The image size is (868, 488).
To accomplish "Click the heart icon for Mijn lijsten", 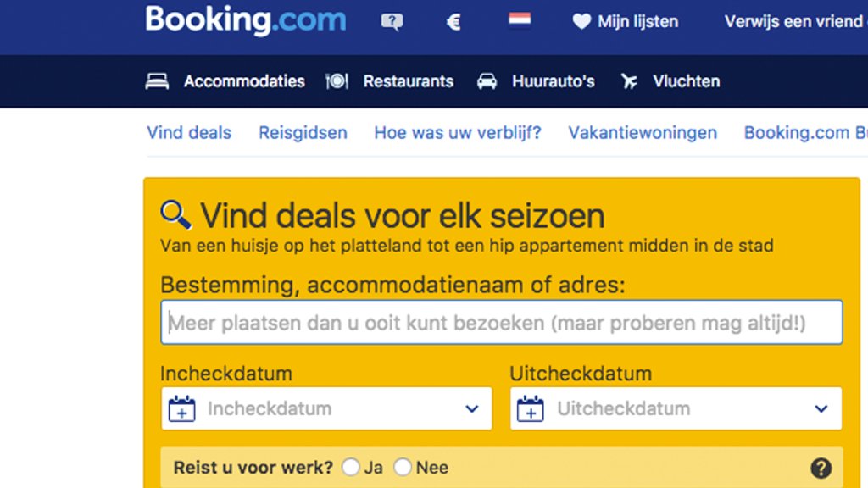I will [581, 22].
